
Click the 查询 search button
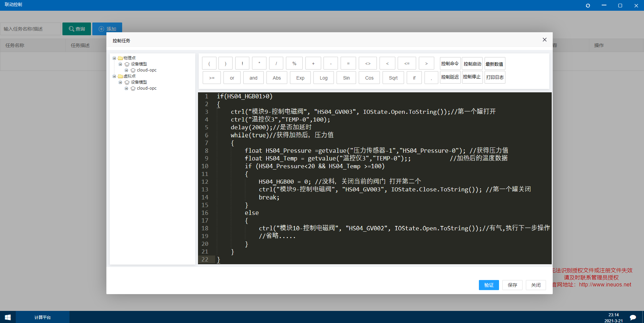(77, 29)
